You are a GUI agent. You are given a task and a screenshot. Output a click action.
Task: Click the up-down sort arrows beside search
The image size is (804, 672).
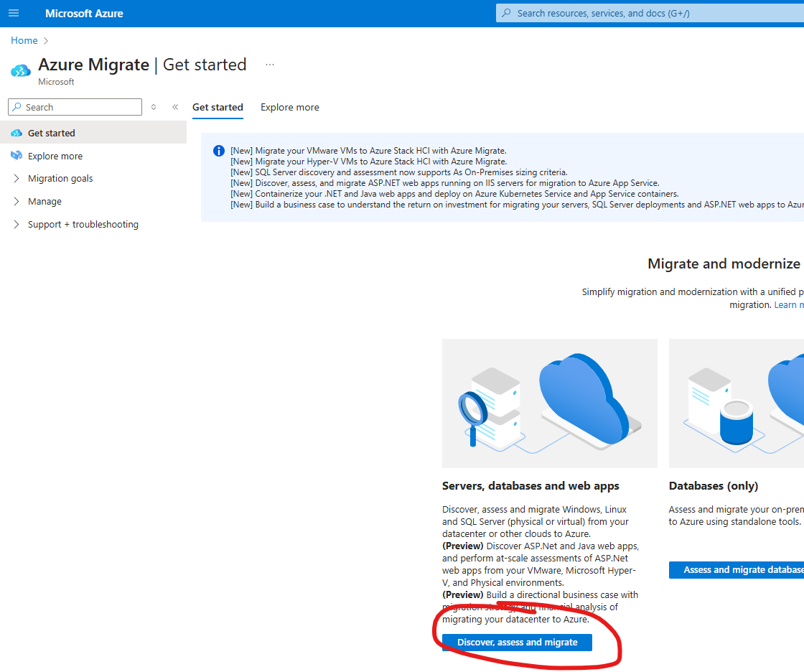pyautogui.click(x=154, y=107)
